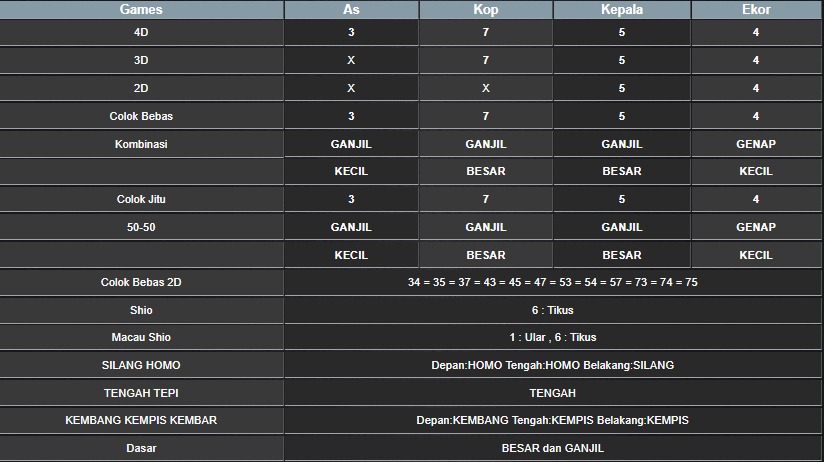Click Colok Bebas Kepala value 5
The image size is (824, 462).
(622, 116)
